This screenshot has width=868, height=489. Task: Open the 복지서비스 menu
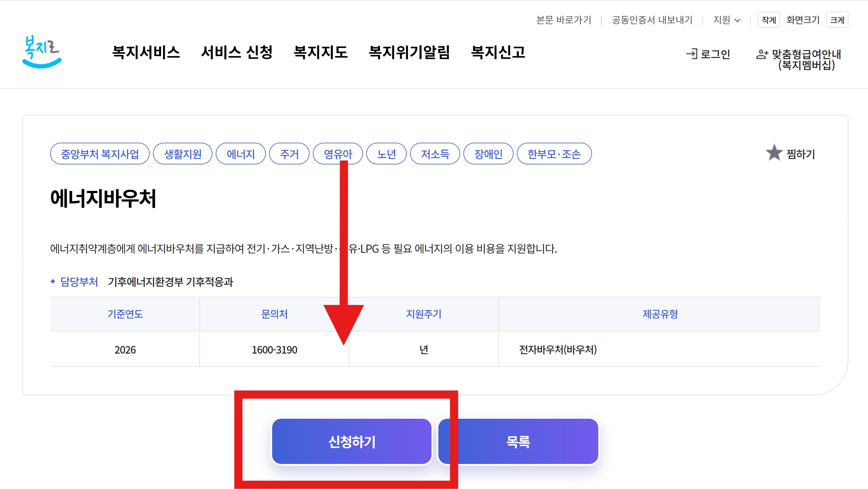click(146, 52)
